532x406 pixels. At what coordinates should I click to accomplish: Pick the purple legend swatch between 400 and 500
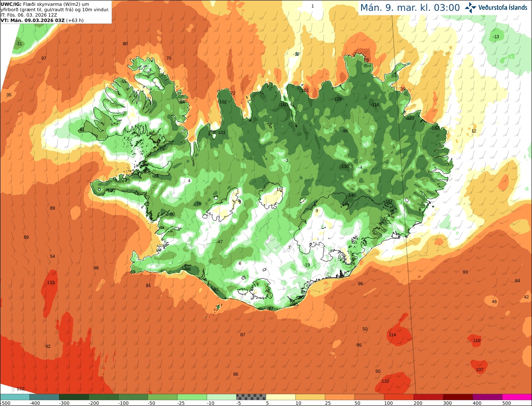[x=488, y=397]
